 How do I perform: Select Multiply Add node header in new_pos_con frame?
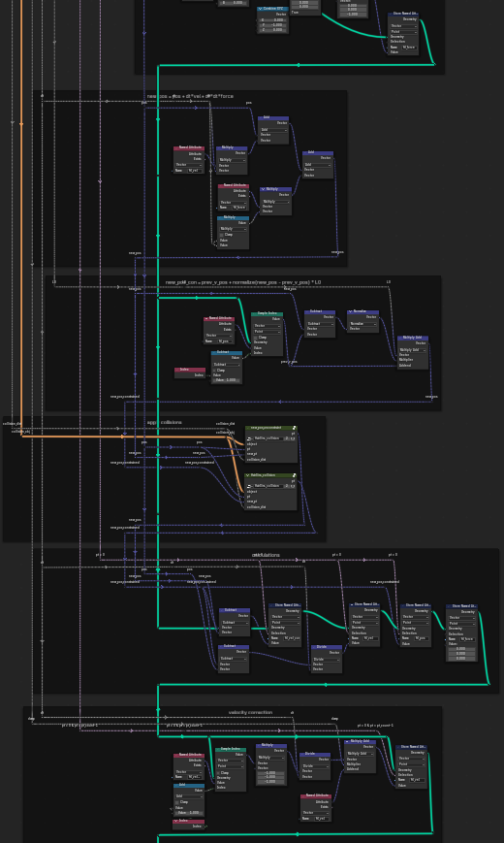413,337
